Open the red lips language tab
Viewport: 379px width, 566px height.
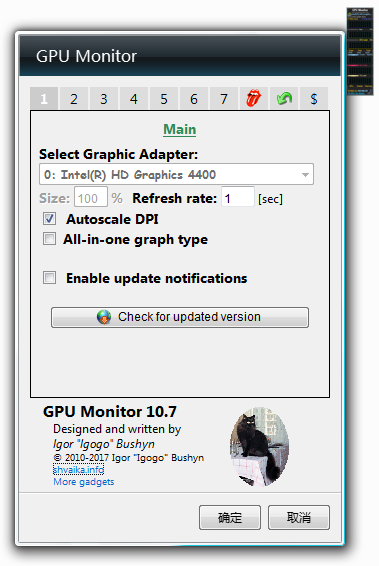(253, 98)
